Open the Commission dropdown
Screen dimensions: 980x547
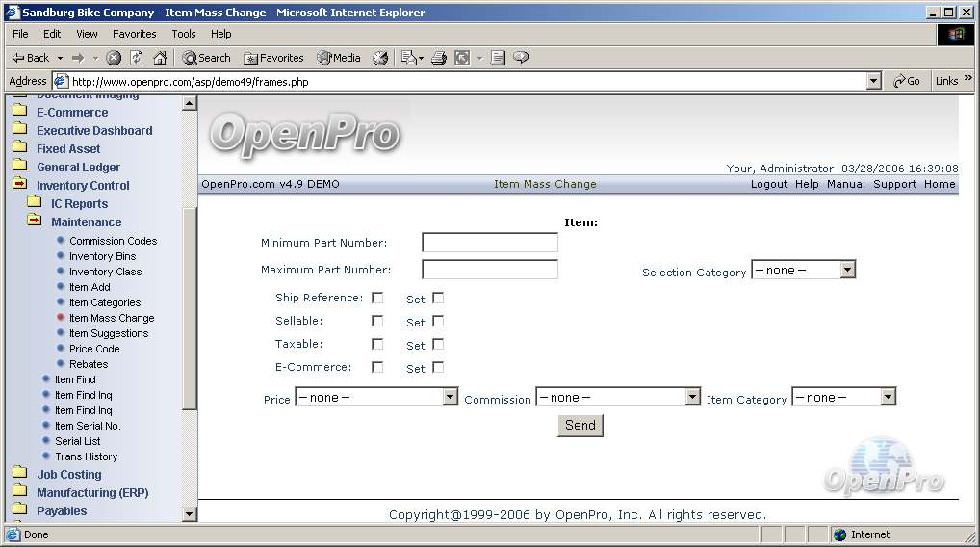click(692, 397)
